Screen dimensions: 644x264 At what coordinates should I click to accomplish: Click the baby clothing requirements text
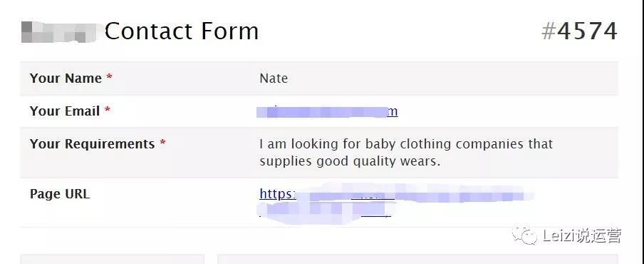click(x=406, y=153)
